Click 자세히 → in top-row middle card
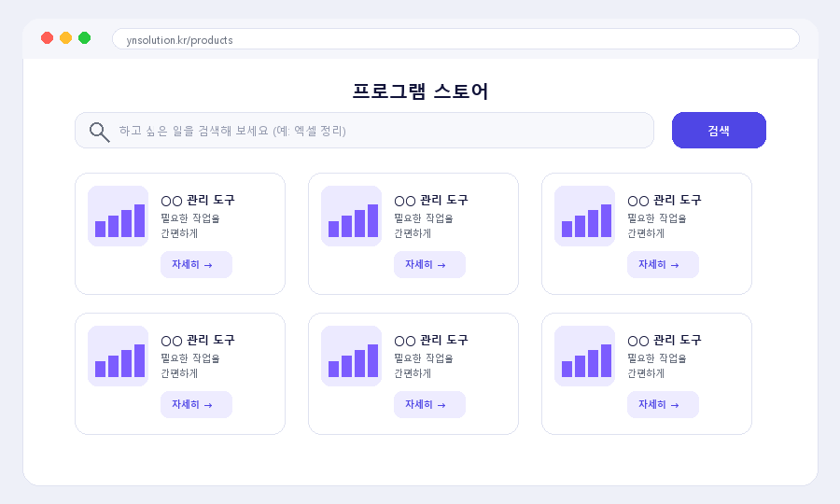Image resolution: width=840 pixels, height=504 pixels. pos(429,264)
